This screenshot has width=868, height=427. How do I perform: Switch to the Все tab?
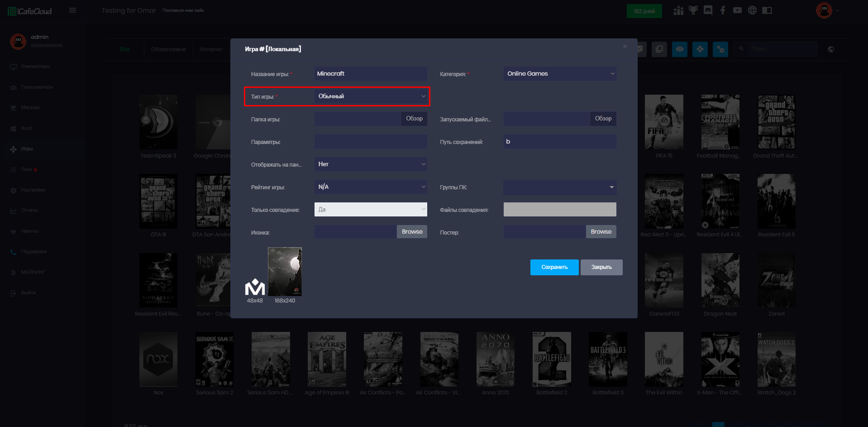125,49
